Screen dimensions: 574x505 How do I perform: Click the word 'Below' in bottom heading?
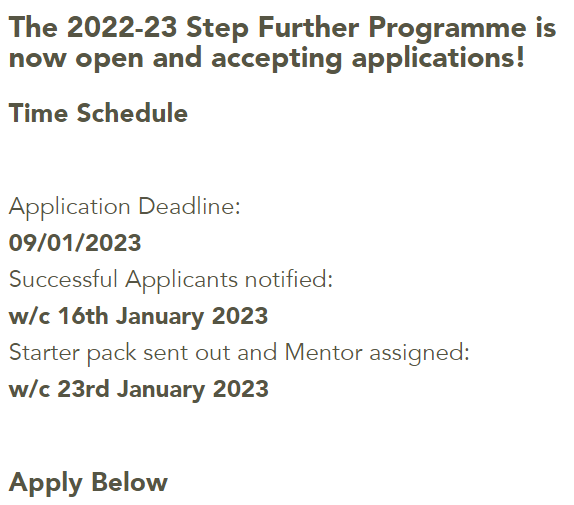(130, 482)
